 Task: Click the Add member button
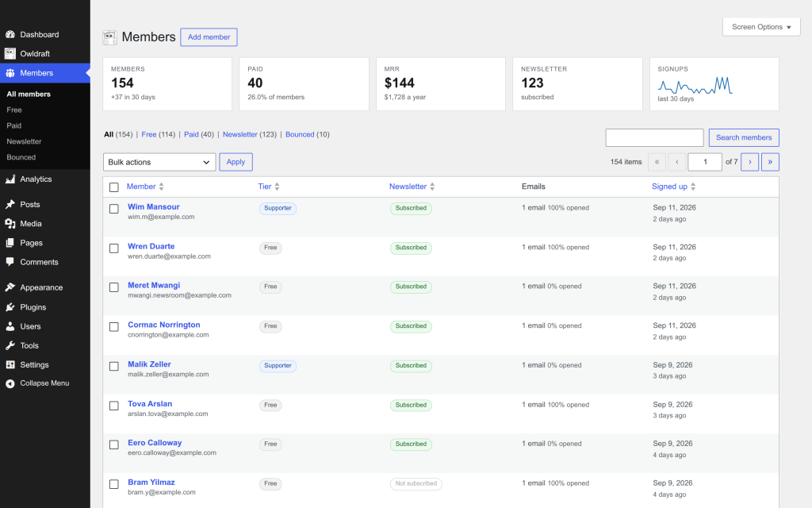(x=209, y=37)
